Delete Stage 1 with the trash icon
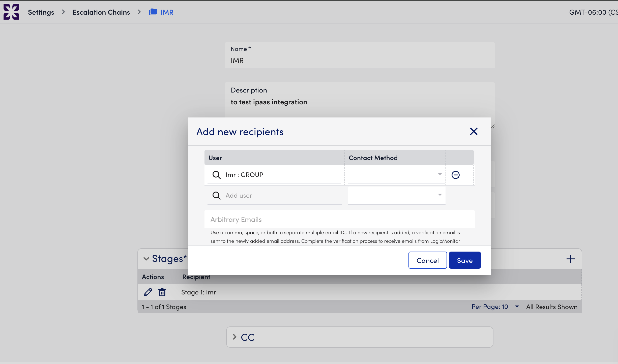618x364 pixels. (x=162, y=292)
